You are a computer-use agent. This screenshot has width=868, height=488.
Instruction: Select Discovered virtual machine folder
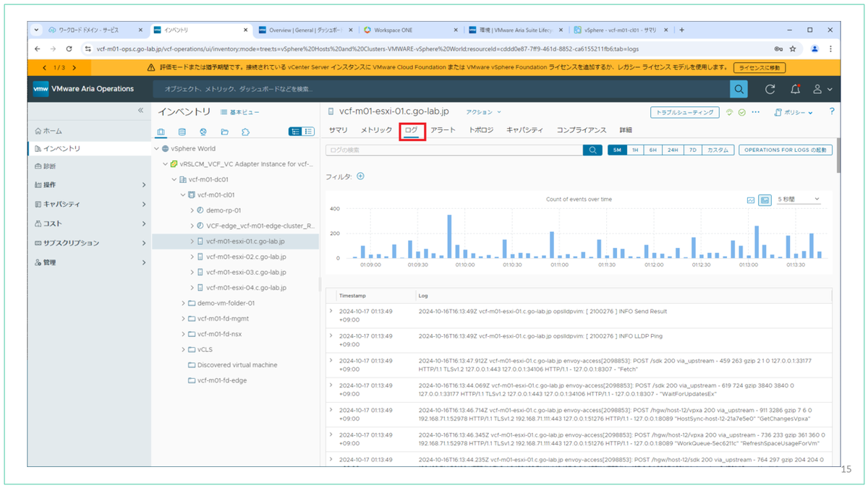coord(237,365)
